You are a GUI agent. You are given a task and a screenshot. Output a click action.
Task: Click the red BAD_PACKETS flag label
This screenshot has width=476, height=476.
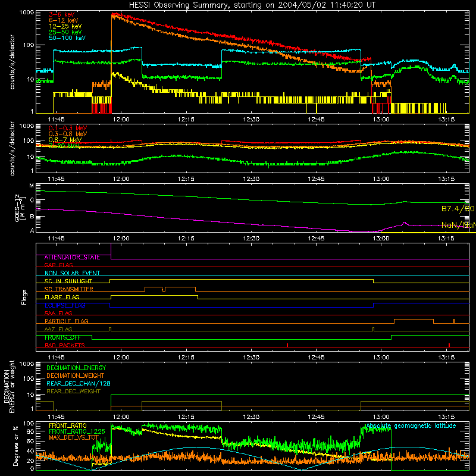65,345
